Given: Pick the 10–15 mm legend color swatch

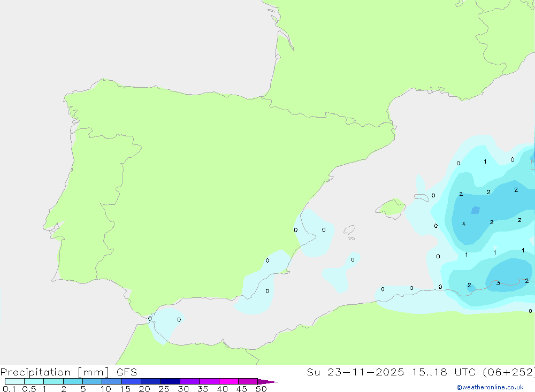Looking at the screenshot, I should (112, 381).
